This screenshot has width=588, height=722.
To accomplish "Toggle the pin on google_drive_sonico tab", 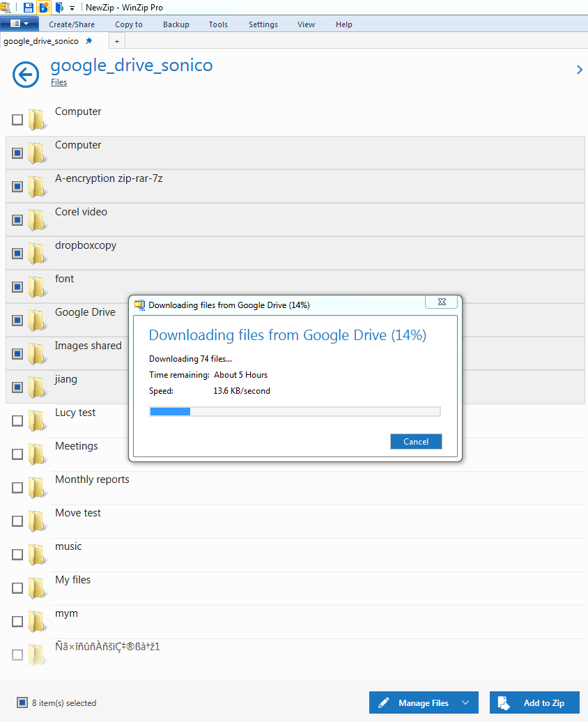I will [x=89, y=41].
